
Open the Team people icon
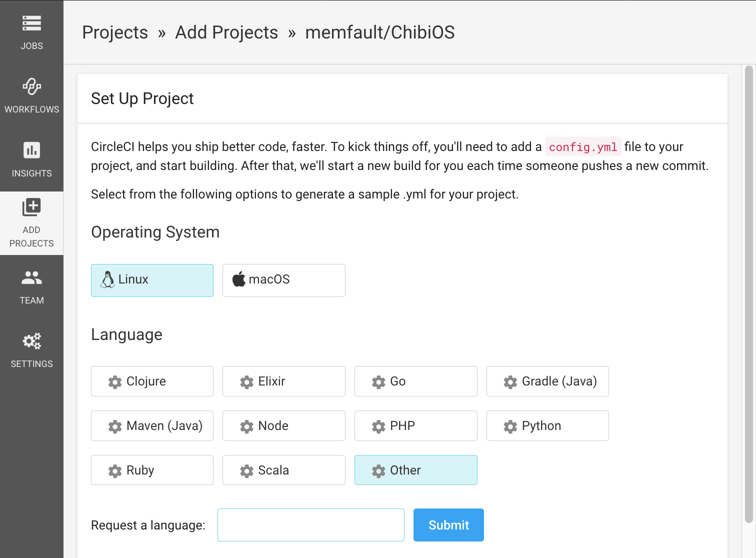[31, 277]
